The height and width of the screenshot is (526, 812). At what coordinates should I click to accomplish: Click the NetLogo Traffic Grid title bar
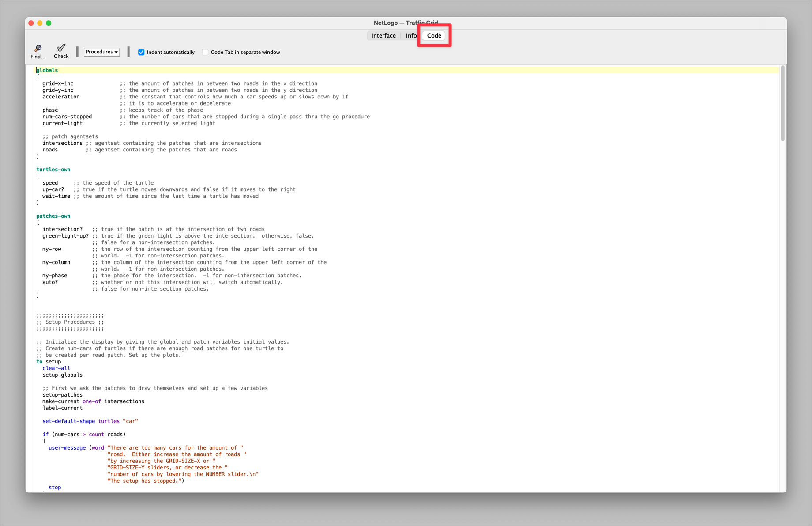(405, 23)
